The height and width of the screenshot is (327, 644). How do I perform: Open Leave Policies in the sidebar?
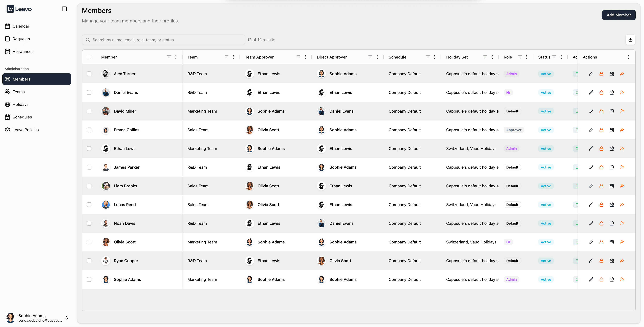coord(25,130)
